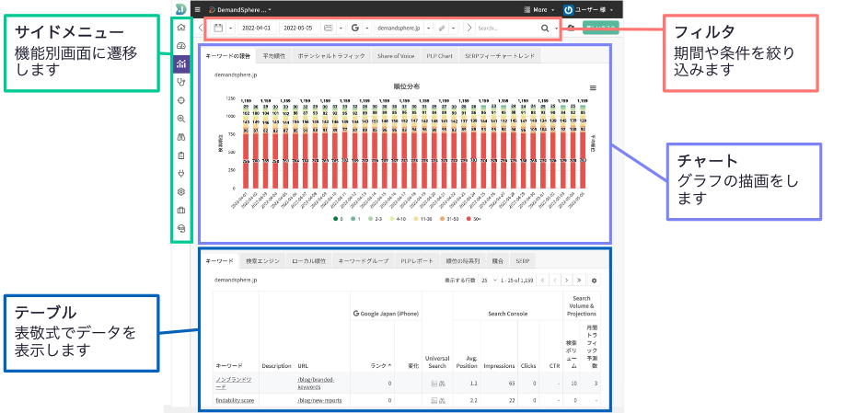Open the /blog/new-reports URL link
868x413 pixels.
(319, 400)
